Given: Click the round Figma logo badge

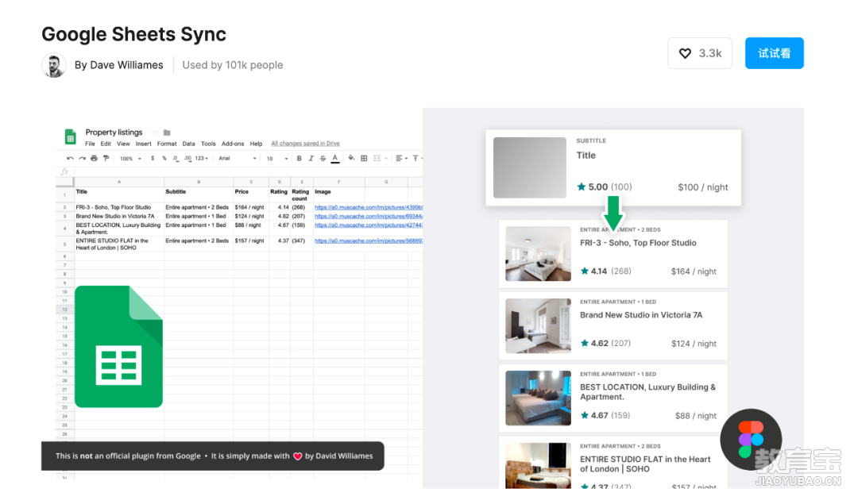Looking at the screenshot, I should 751,440.
